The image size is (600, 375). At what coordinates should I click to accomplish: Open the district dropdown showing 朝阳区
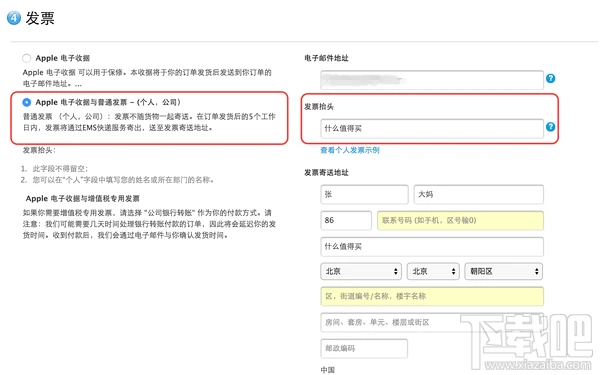(x=504, y=271)
